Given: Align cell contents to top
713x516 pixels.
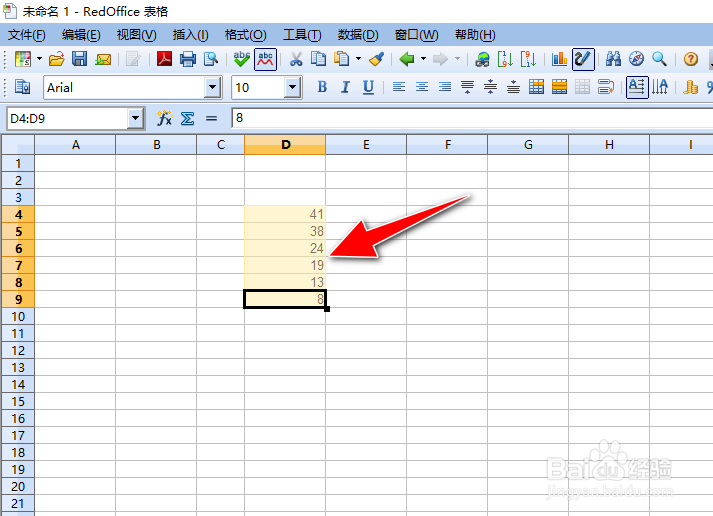Looking at the screenshot, I should coord(467,86).
